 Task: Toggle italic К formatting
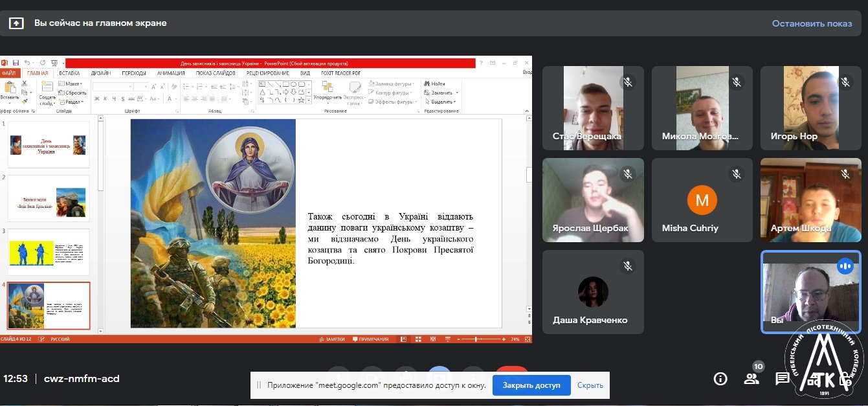click(x=105, y=98)
